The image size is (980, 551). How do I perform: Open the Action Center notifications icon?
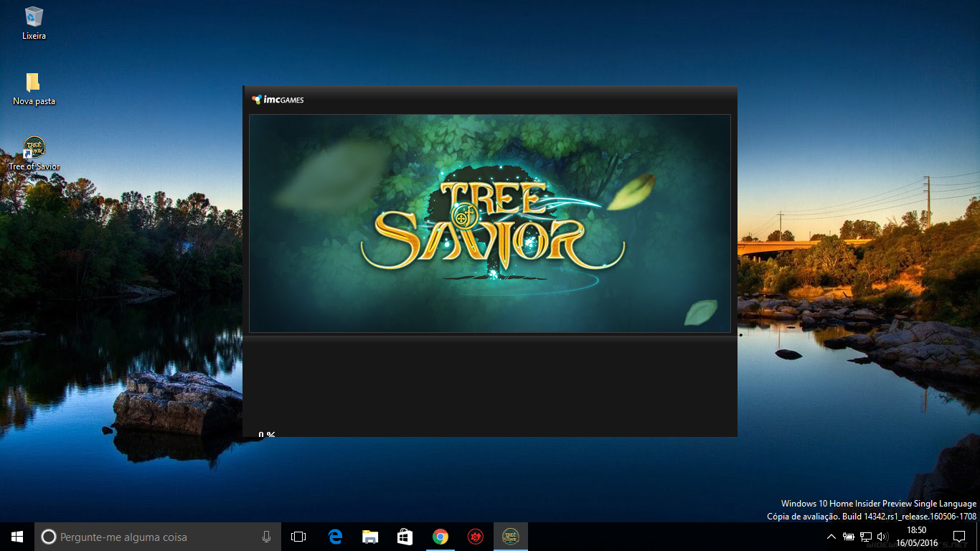click(959, 537)
